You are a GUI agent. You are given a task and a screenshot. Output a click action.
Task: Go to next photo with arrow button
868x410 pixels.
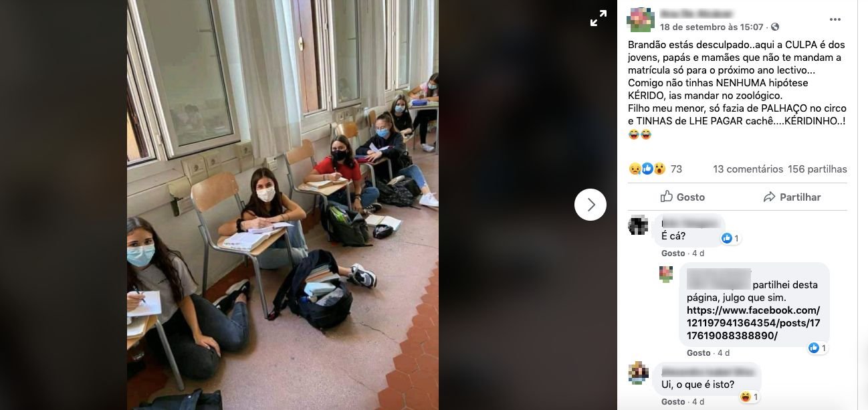click(x=590, y=205)
